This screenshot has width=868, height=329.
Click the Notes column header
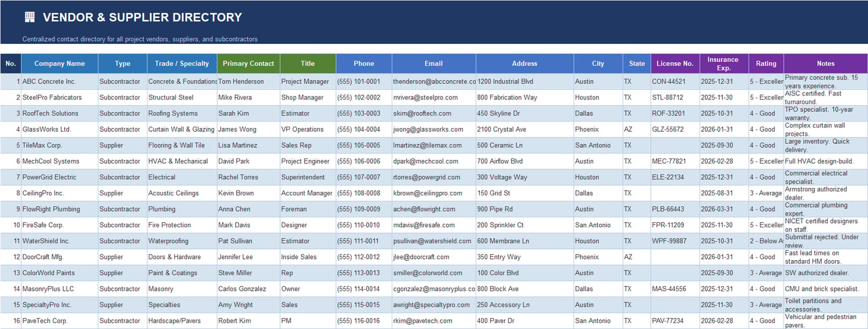pos(826,64)
